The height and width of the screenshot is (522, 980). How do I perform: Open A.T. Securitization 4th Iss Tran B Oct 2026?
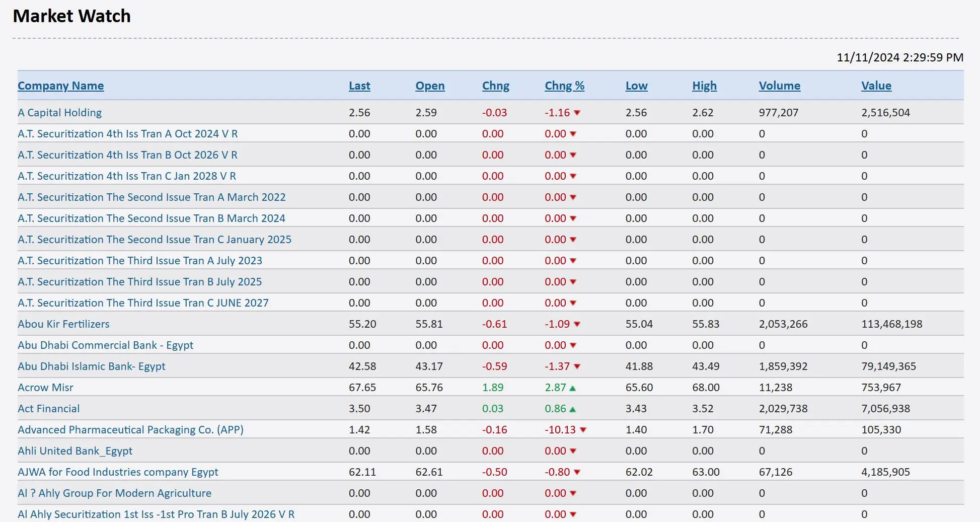127,155
